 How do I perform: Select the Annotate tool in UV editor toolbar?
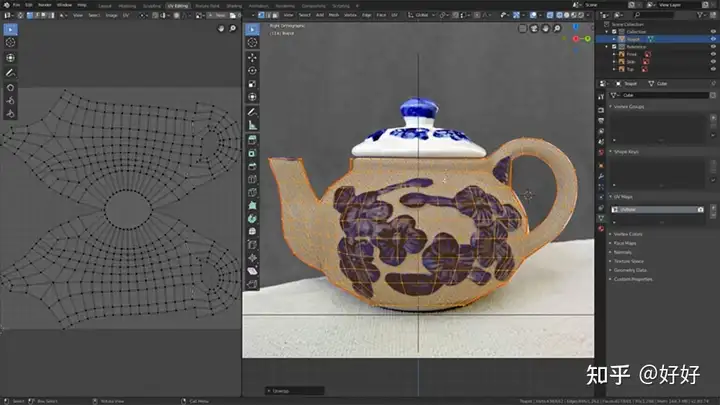point(10,73)
